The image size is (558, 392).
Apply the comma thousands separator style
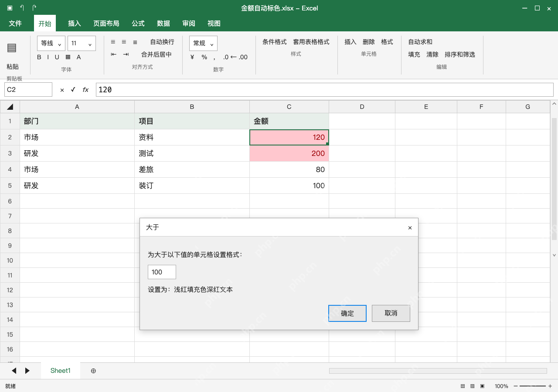pyautogui.click(x=214, y=57)
